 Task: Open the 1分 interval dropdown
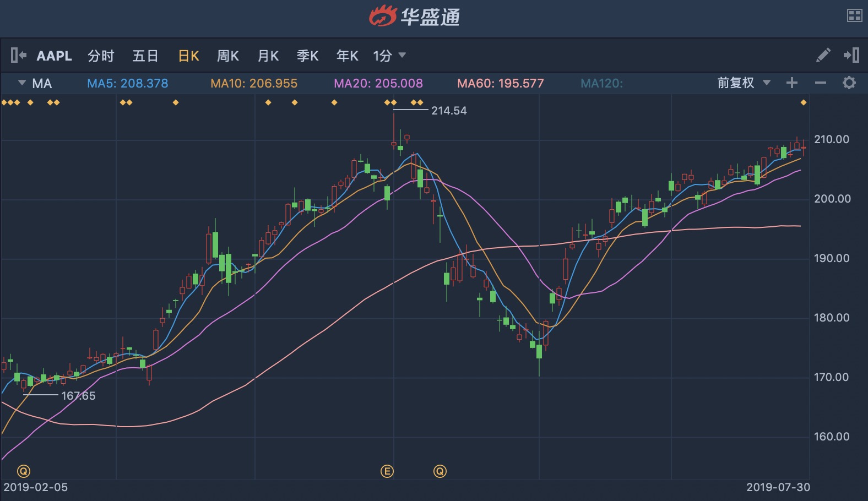[389, 56]
